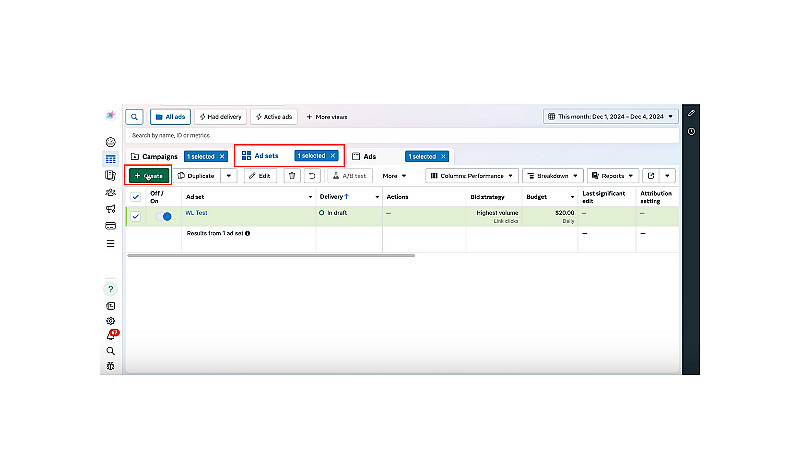Open the Delivery column header dropdown arrow
The image size is (800, 460).
point(378,197)
